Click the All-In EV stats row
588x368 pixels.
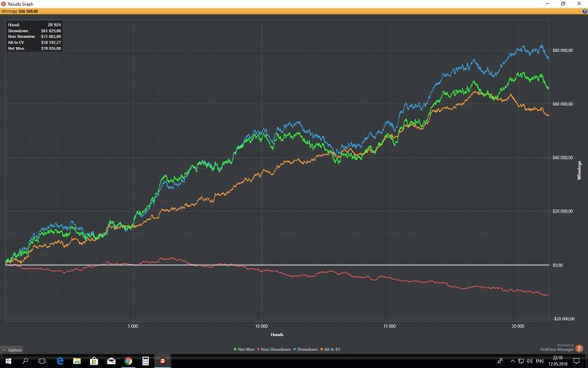pos(34,42)
